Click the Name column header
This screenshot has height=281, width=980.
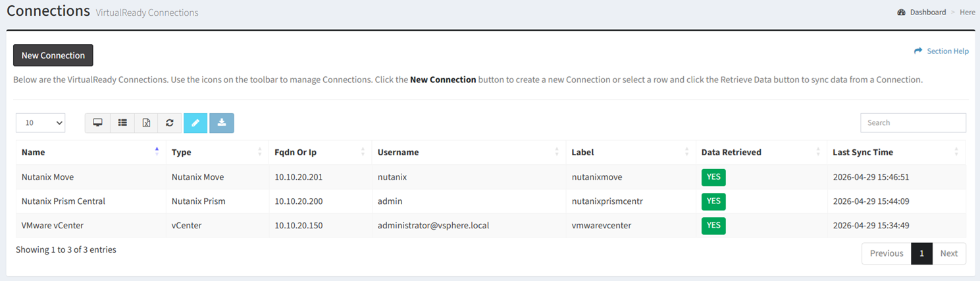91,152
